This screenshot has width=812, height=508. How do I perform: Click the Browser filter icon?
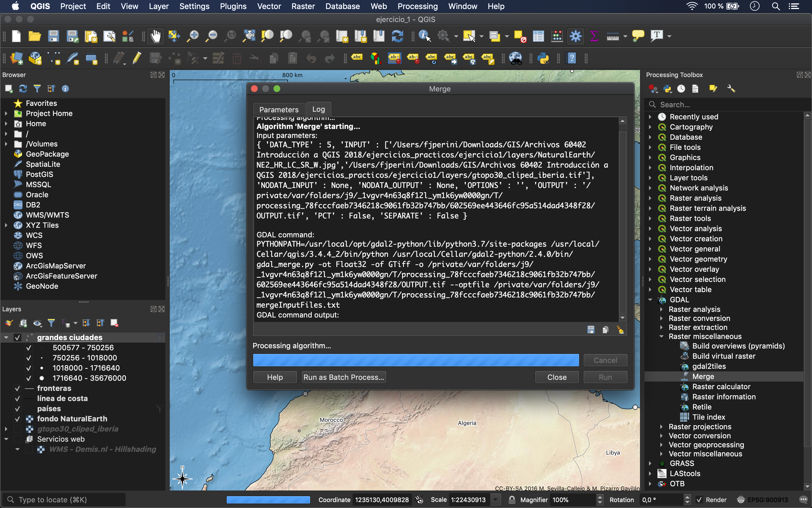point(37,89)
